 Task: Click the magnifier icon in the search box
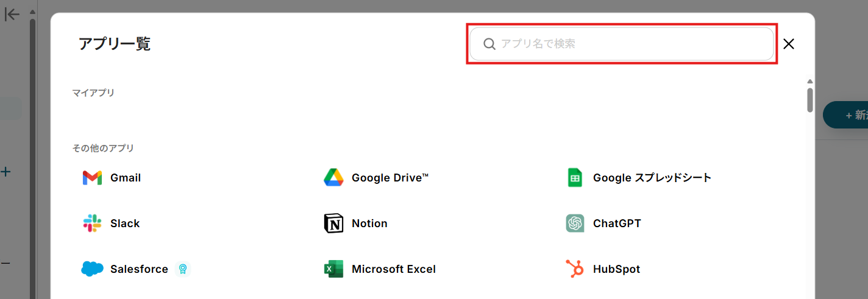pyautogui.click(x=489, y=44)
